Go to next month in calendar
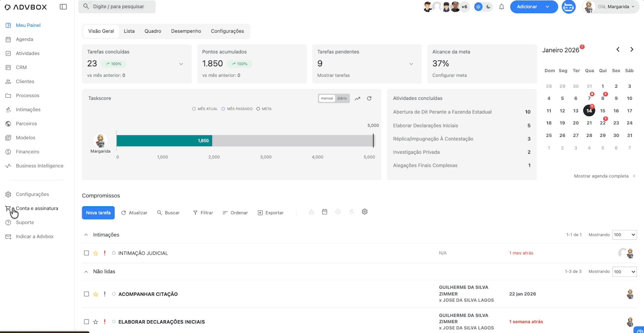Viewport: 644px width, 333px height. 632,50
